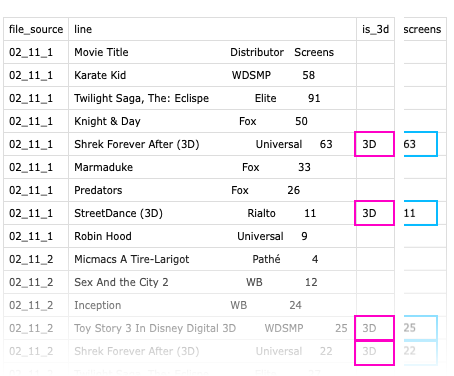
Task: Click the 3D value in the Toy Story 3 row
Action: click(x=374, y=328)
